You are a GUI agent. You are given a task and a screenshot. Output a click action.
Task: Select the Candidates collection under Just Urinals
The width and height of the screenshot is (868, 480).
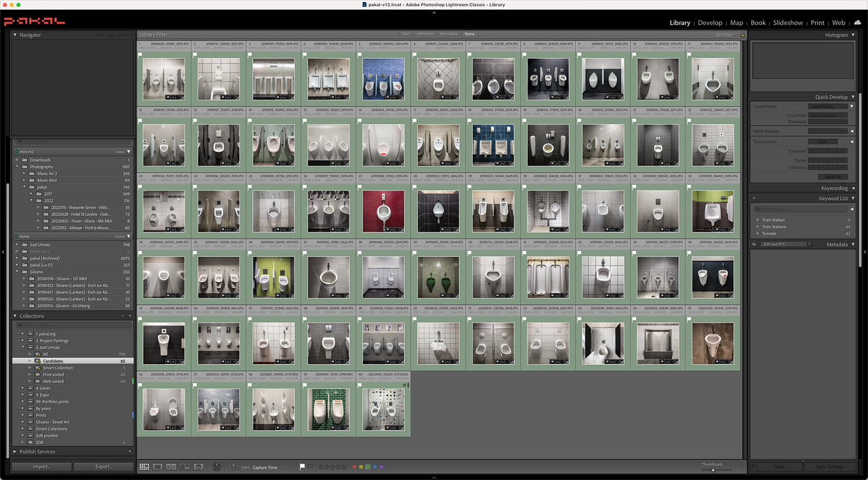click(54, 361)
